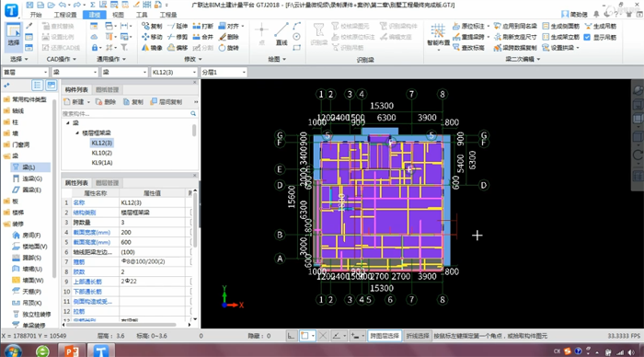Switch to the 工程设置 ribbon tab
This screenshot has height=357, width=644.
[x=65, y=15]
